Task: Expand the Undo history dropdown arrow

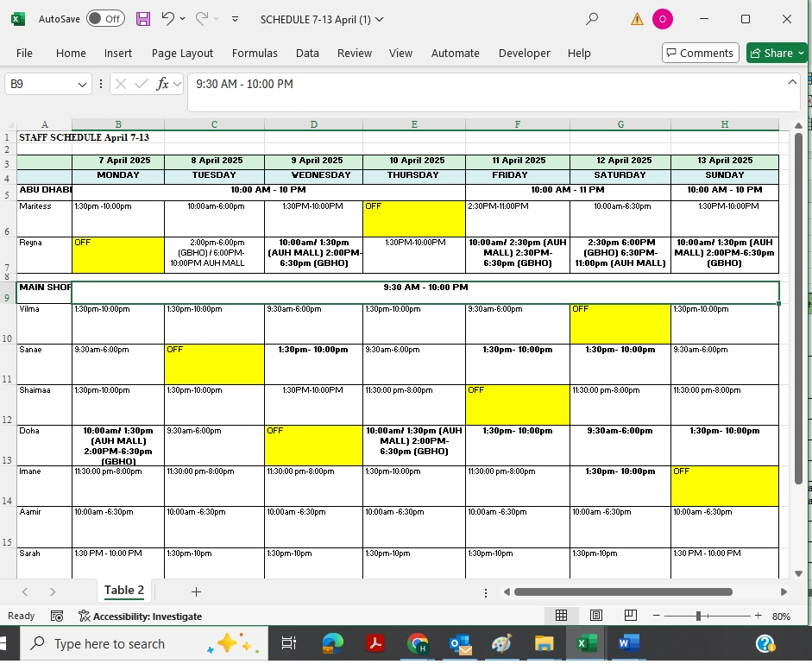Action: [x=182, y=19]
